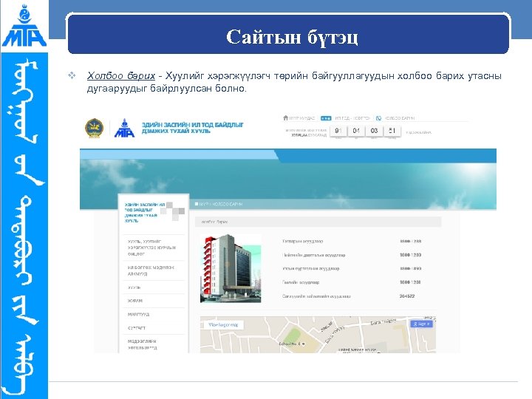532x399 pixels.
Task: Click the building photo thumbnail
Action: coord(231,268)
